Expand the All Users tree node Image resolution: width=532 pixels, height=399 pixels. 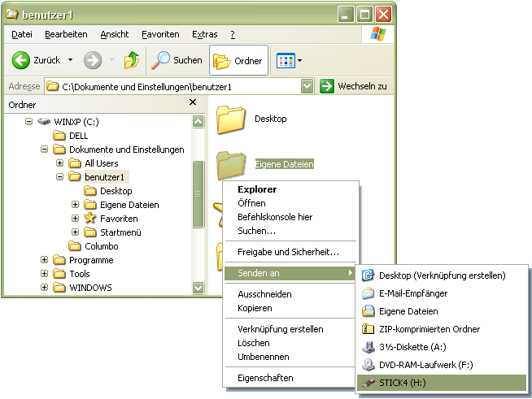[x=59, y=163]
